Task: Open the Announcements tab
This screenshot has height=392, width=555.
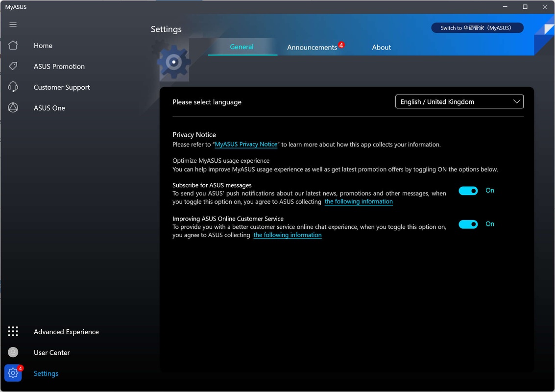Action: [x=312, y=48]
